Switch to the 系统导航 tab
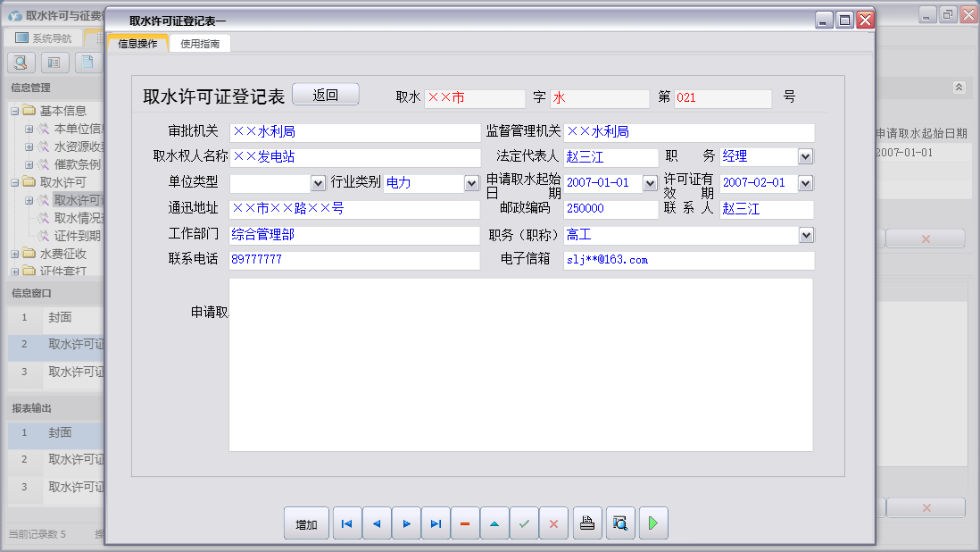The height and width of the screenshot is (552, 980). pyautogui.click(x=49, y=37)
